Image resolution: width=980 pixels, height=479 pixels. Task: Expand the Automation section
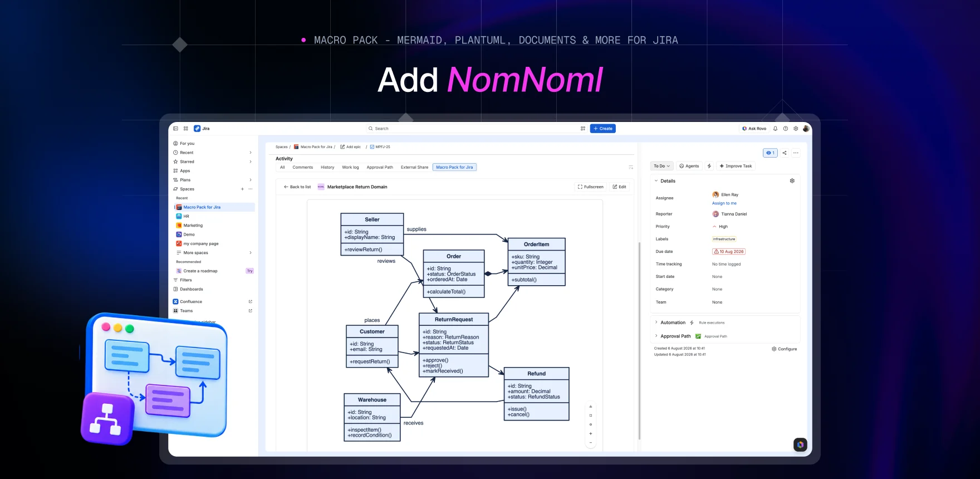(x=656, y=322)
